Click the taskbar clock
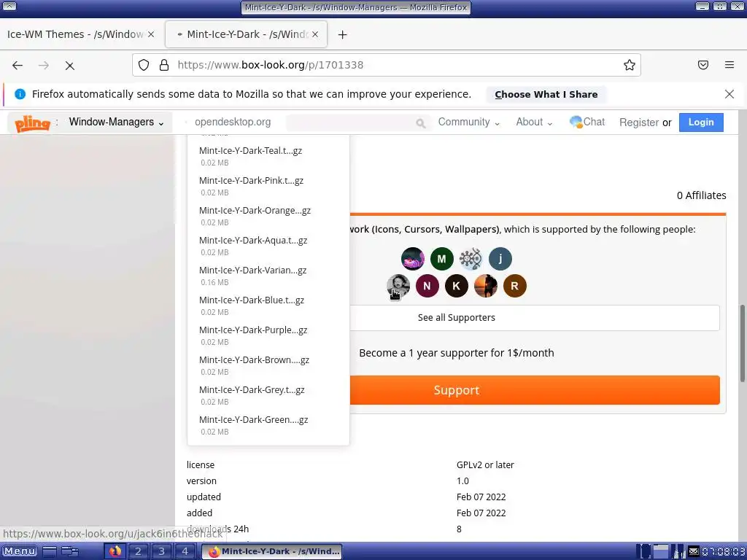 click(723, 551)
